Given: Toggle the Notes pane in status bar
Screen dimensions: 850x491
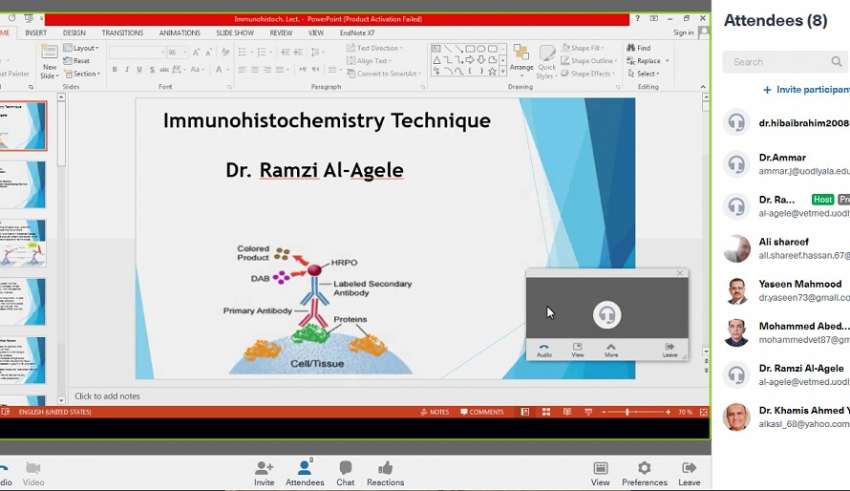Looking at the screenshot, I should pos(435,412).
